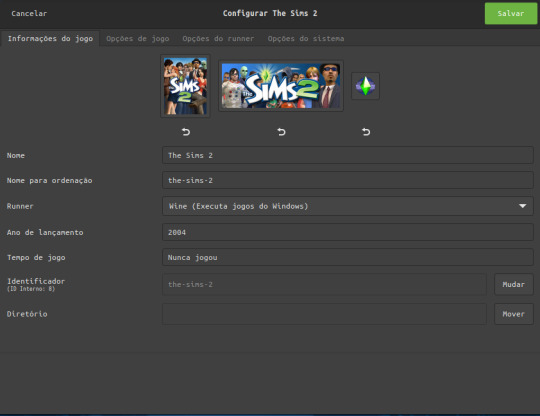Screen dimensions: 540x416
Task: Click the Nome label
Action: click(16, 155)
